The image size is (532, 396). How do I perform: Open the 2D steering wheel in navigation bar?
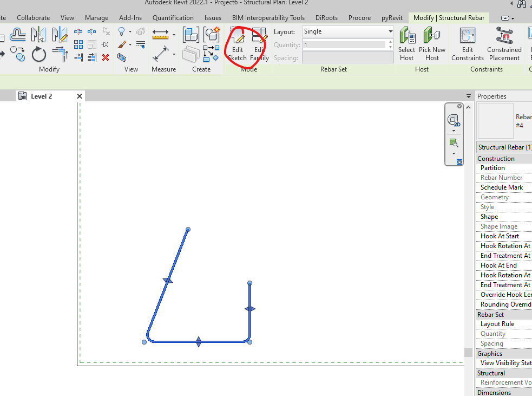[454, 120]
